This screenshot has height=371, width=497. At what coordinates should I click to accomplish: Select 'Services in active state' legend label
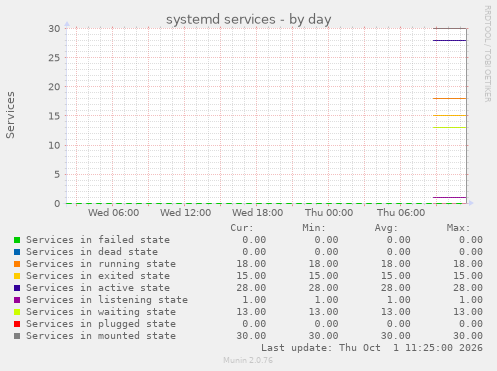coord(98,288)
